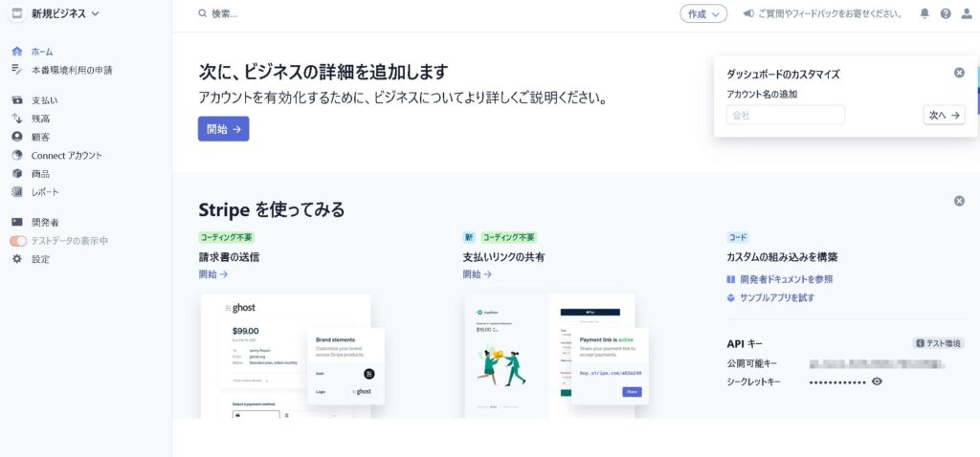The image size is (980, 457).
Task: Click the search magnifier icon
Action: 202,13
